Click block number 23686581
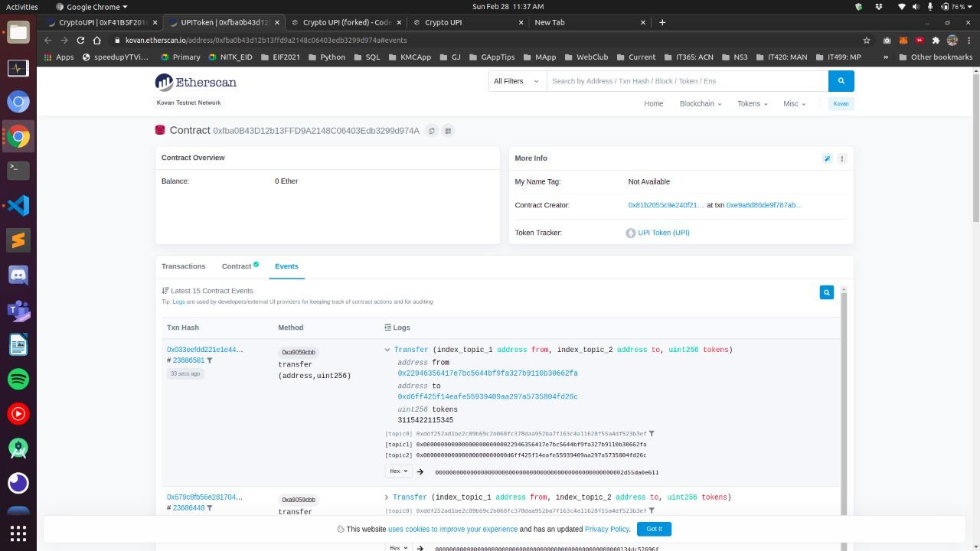Viewport: 980px width, 551px height. click(x=188, y=360)
